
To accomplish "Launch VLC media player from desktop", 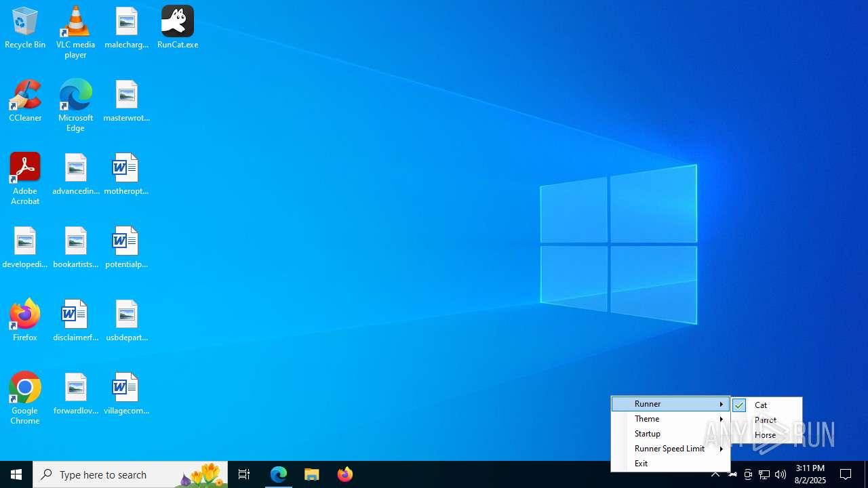I will (x=75, y=33).
